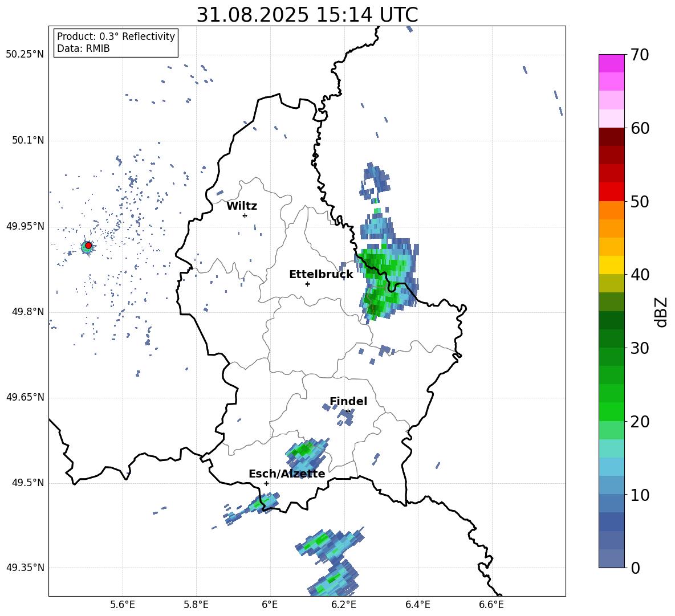Click the 49.65°N latitude label
675x616 pixels.
coord(25,397)
